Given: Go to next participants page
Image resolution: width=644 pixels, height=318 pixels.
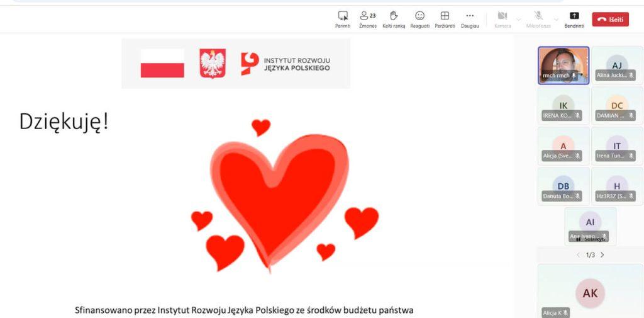Looking at the screenshot, I should [x=602, y=255].
